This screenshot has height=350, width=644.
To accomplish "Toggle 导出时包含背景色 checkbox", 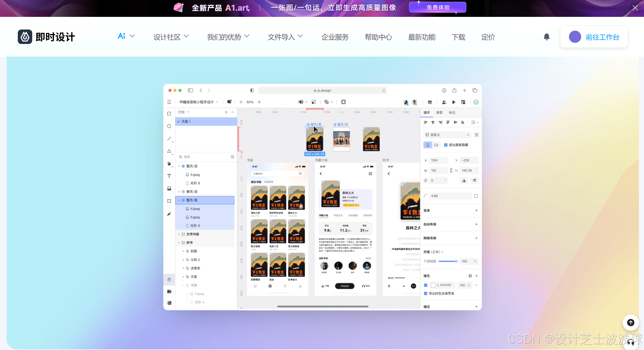I will coord(425,293).
